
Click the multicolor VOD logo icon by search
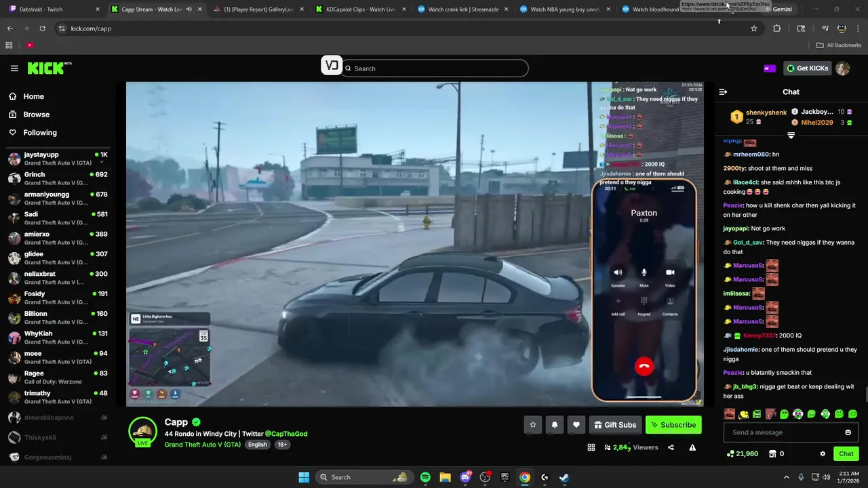[332, 66]
